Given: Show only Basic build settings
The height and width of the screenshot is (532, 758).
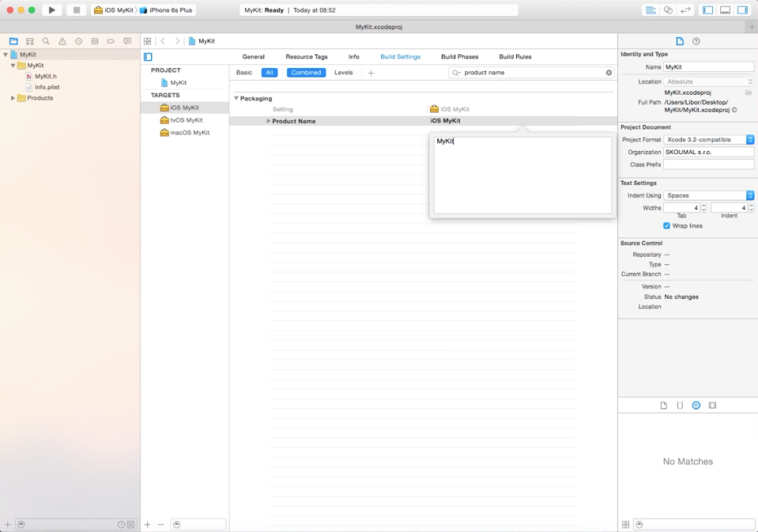Looking at the screenshot, I should tap(244, 73).
